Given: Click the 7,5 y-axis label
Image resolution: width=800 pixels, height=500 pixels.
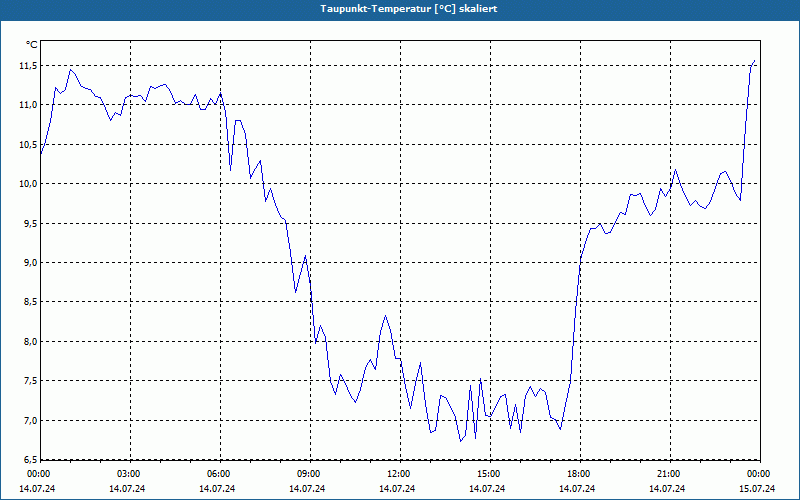Looking at the screenshot, I should (x=31, y=381).
